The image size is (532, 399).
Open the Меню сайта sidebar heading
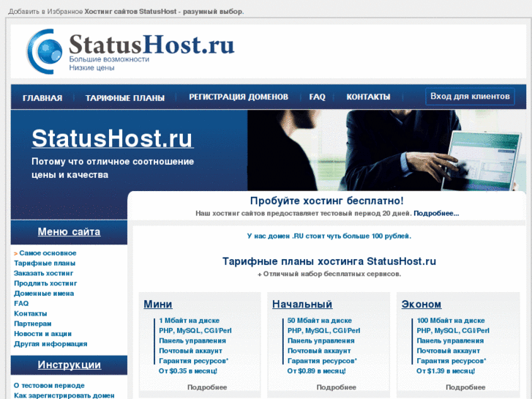[x=69, y=231]
